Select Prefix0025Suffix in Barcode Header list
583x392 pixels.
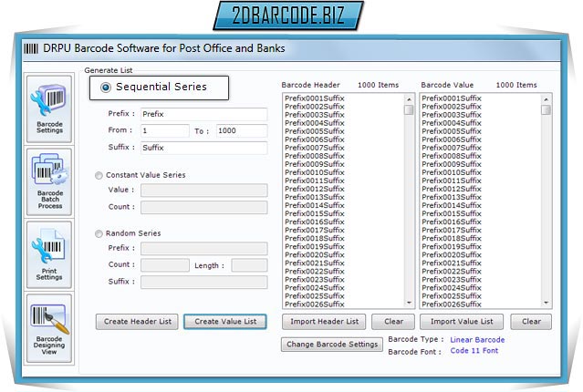(x=315, y=296)
